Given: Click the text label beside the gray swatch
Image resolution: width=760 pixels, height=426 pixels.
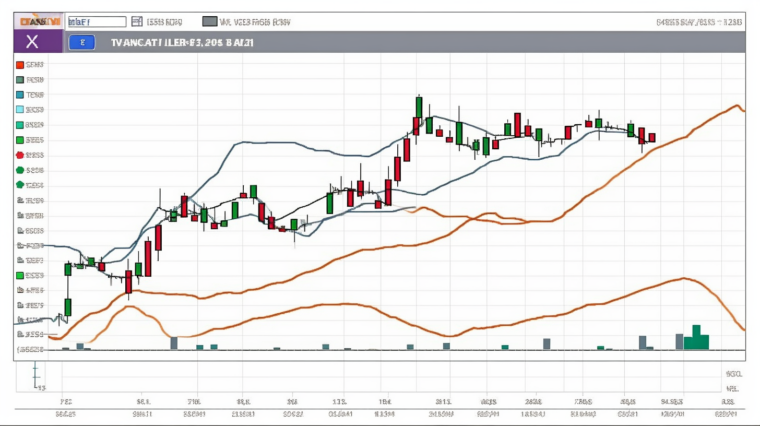Looking at the screenshot, I should pos(255,20).
